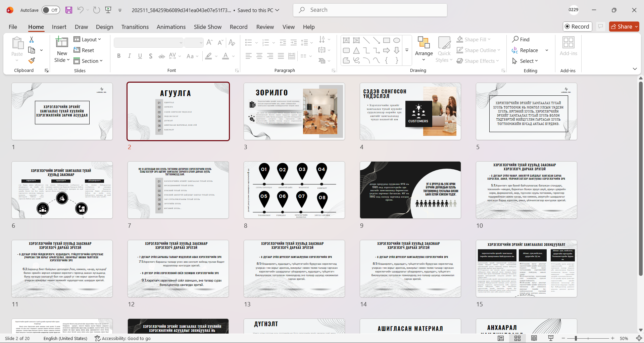Open the Section dropdown
This screenshot has height=343, width=644.
pos(88,61)
